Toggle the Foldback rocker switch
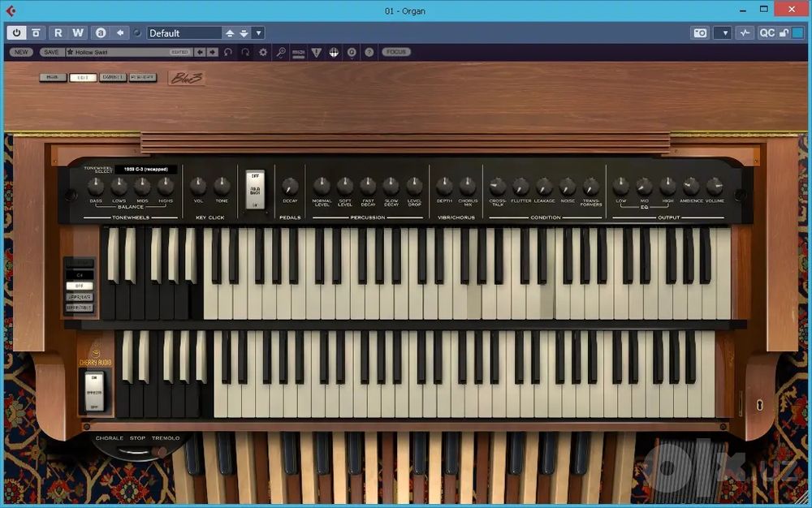Viewport: 812px width, 508px height. [x=255, y=190]
